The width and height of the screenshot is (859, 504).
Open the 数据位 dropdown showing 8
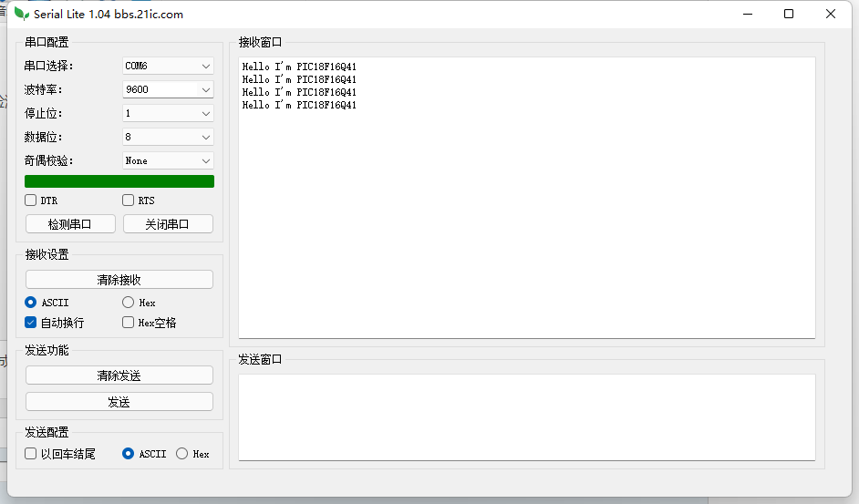pos(168,137)
